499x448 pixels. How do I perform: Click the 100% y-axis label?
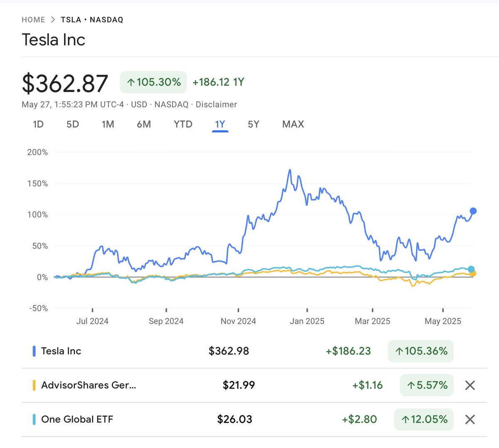[37, 215]
